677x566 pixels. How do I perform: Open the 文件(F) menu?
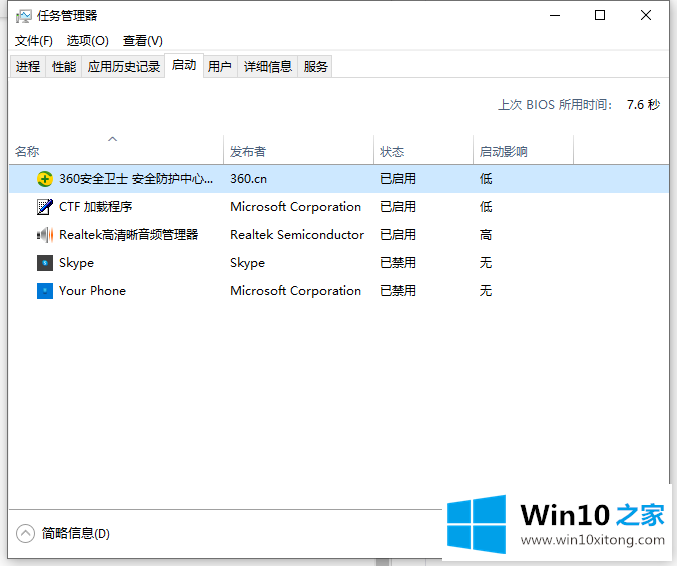[x=34, y=41]
